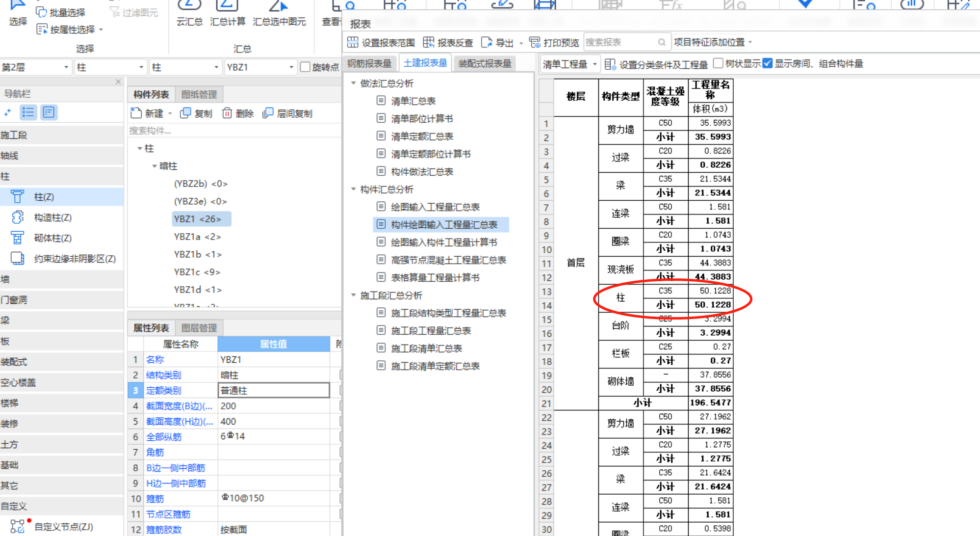
Task: Collapse the 柱 root tree node
Action: coord(140,148)
